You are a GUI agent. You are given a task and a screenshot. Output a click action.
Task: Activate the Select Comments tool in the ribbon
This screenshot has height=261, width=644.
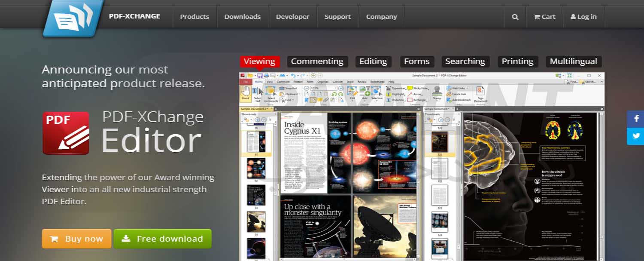pos(271,94)
